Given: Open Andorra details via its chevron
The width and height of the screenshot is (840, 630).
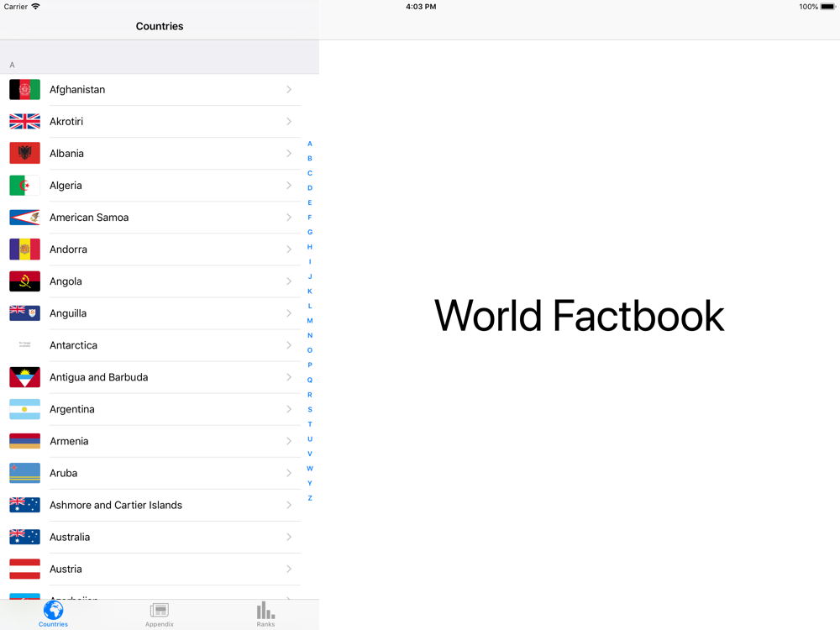Looking at the screenshot, I should coord(289,249).
